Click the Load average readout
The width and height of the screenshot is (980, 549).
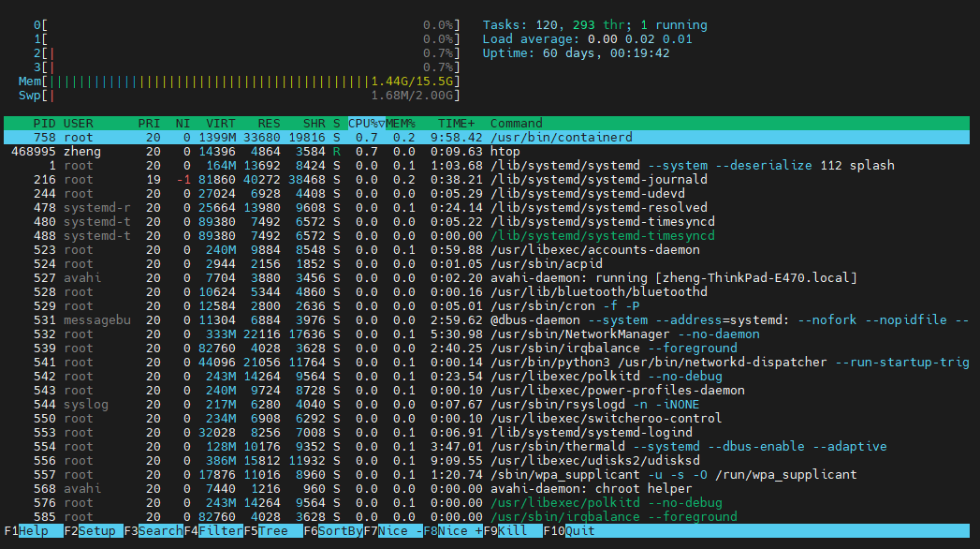coord(588,39)
